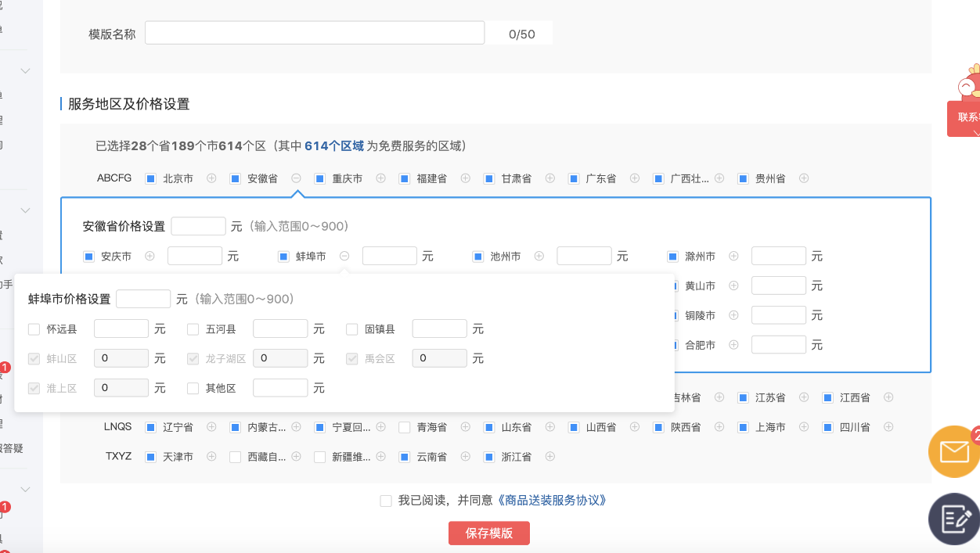
Task: Expand the 北京市 region list
Action: 211,178
